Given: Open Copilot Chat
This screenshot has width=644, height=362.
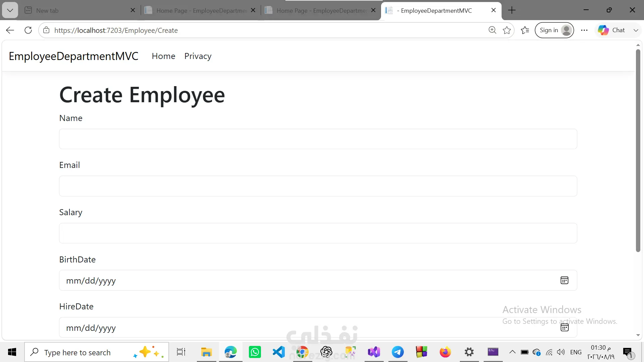Looking at the screenshot, I should tap(611, 30).
